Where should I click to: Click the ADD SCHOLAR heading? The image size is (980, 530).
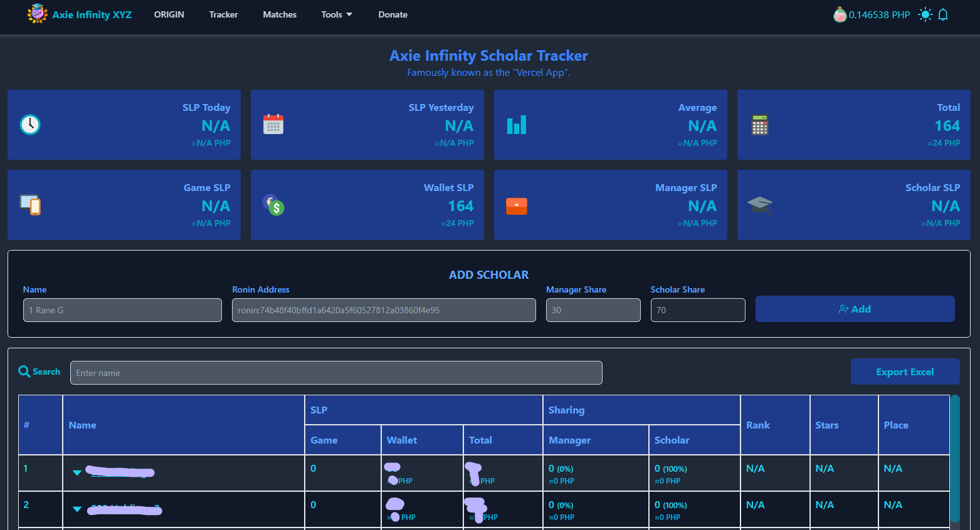click(488, 274)
